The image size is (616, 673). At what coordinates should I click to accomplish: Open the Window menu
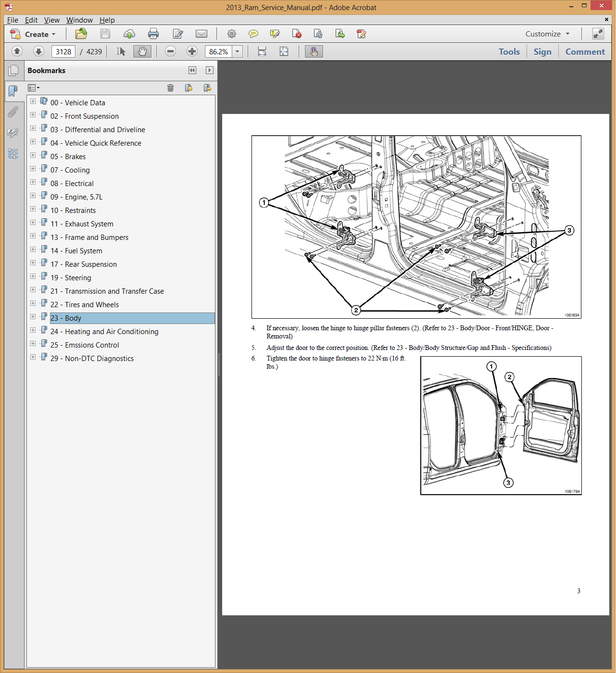tap(79, 20)
